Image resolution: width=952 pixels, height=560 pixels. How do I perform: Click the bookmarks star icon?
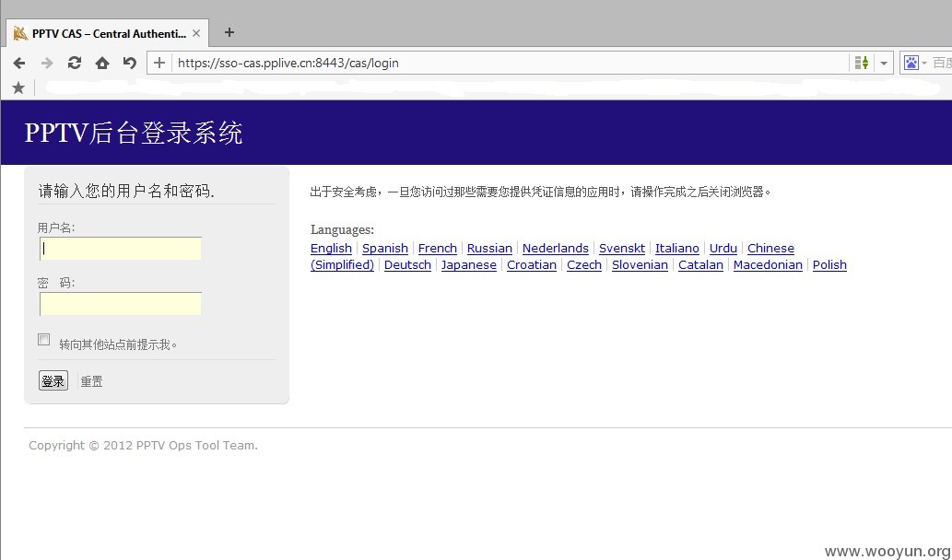pyautogui.click(x=18, y=88)
